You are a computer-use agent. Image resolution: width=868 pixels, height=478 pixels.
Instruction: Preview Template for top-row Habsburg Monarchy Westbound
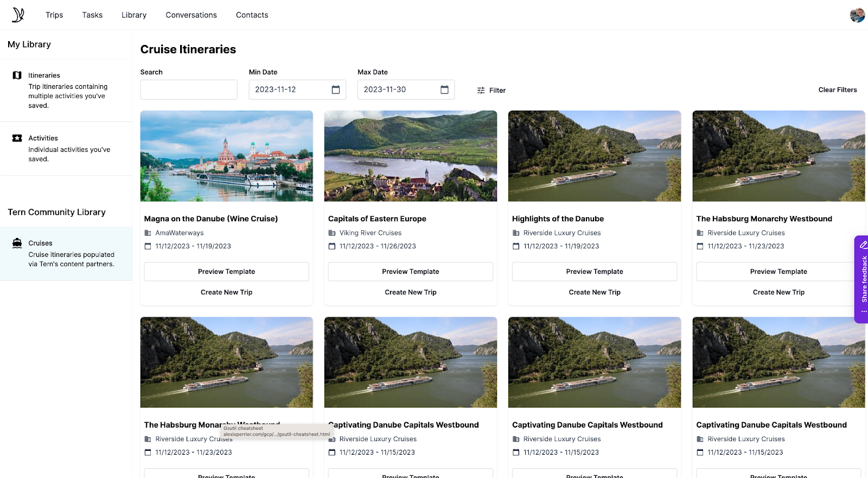[778, 272]
